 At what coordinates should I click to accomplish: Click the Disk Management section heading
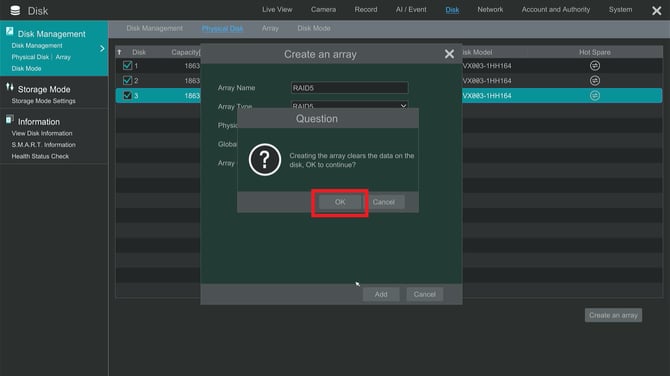coord(51,34)
